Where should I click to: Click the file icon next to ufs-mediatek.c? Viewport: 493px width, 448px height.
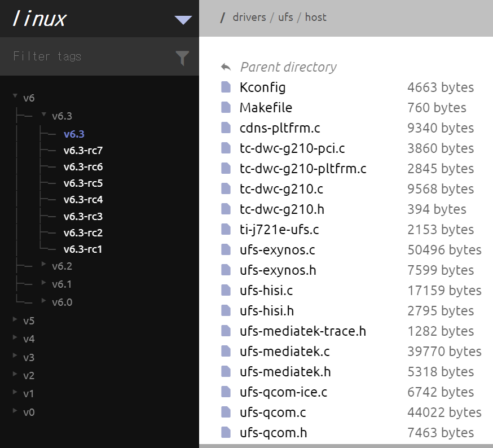coord(226,351)
